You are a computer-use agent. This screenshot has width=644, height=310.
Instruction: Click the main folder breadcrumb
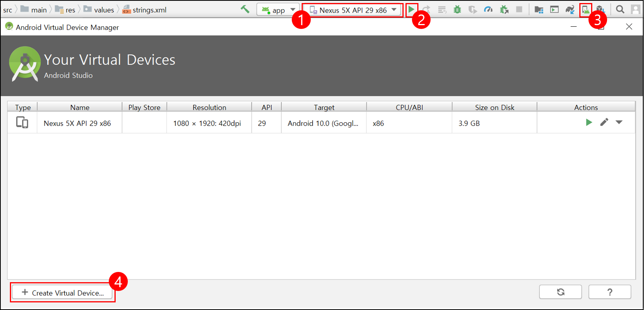pyautogui.click(x=33, y=10)
